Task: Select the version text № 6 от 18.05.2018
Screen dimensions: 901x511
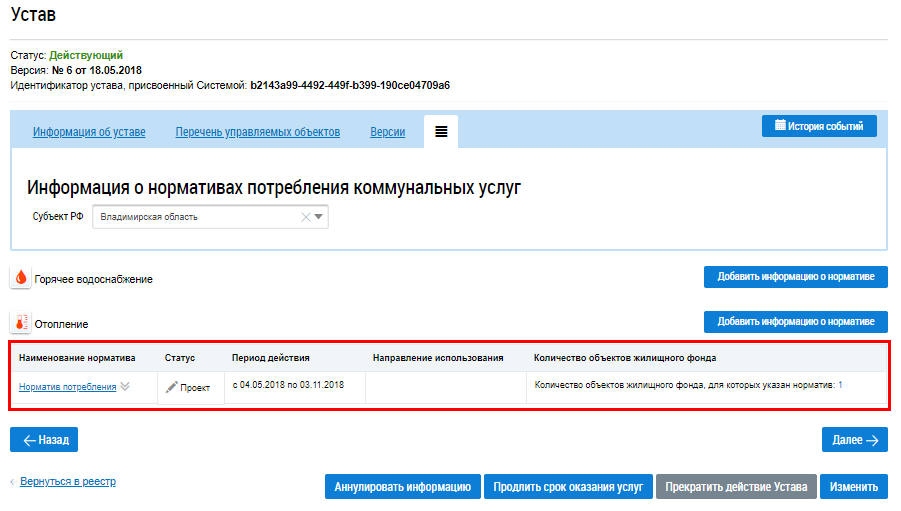Action: pos(97,70)
